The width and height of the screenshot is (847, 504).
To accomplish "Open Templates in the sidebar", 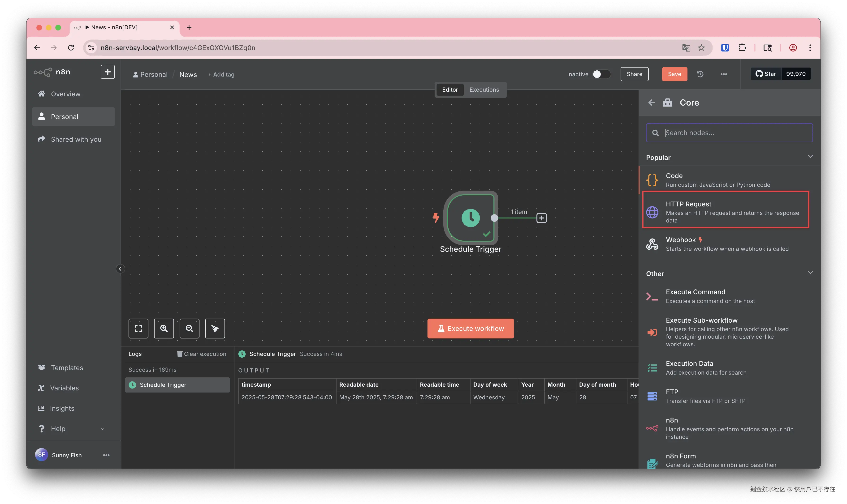I will click(x=67, y=368).
